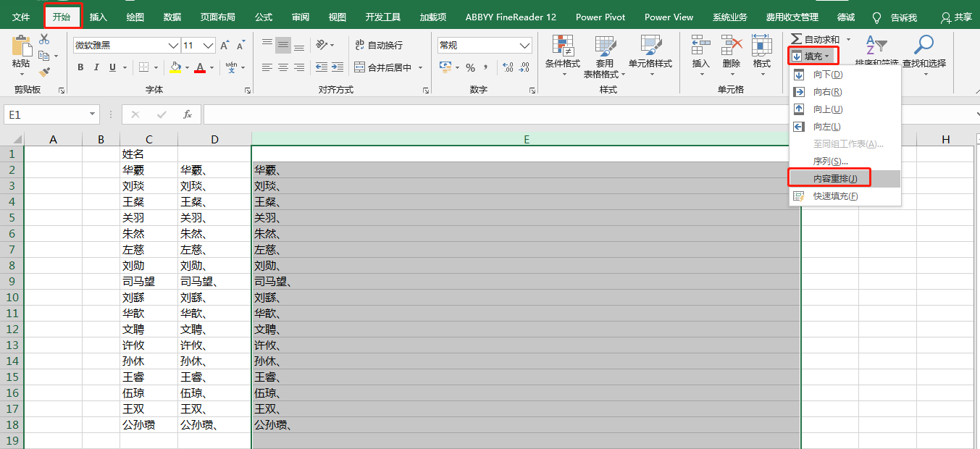Viewport: 980px width, 449px height.
Task: Click the Decrease Decimal icon
Action: pos(526,67)
